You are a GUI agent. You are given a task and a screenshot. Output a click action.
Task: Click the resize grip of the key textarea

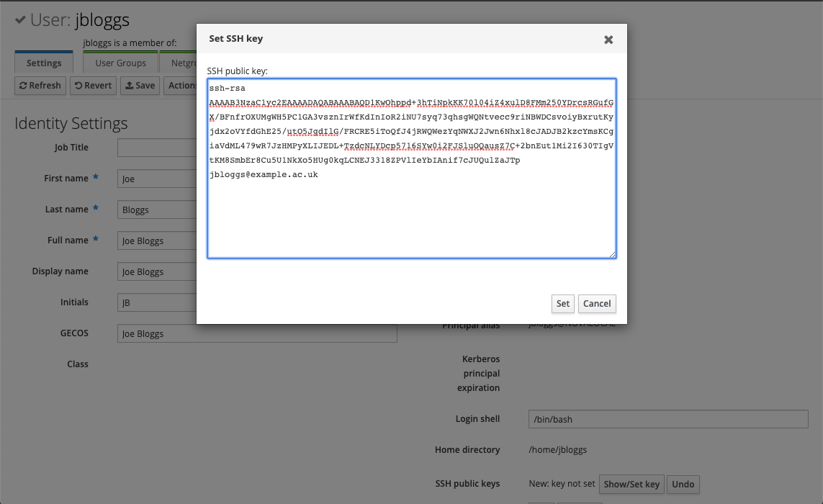[613, 254]
